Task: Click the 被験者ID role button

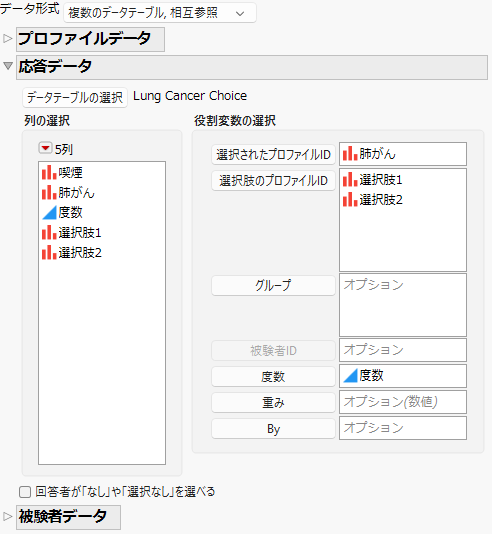Action: pos(273,350)
